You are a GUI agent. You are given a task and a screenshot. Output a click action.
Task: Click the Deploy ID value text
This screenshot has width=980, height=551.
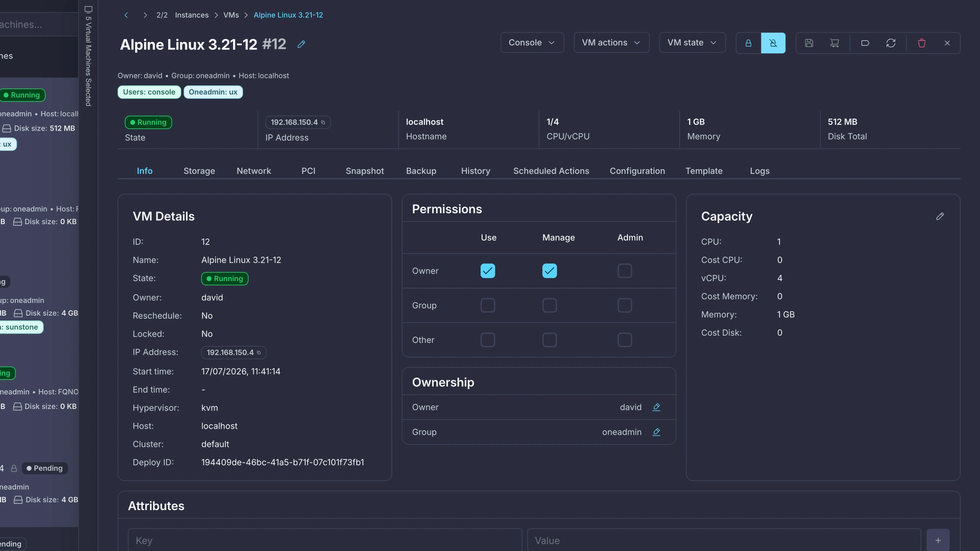click(x=283, y=462)
